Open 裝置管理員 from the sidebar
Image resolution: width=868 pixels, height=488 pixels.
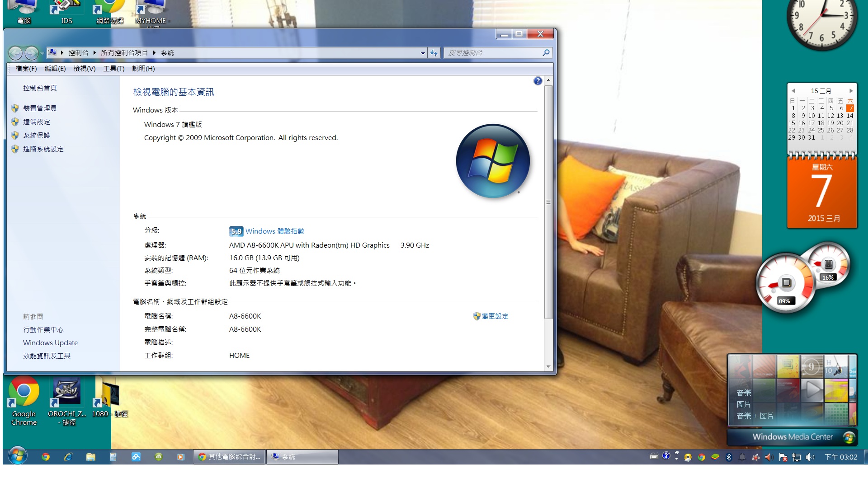pyautogui.click(x=40, y=108)
